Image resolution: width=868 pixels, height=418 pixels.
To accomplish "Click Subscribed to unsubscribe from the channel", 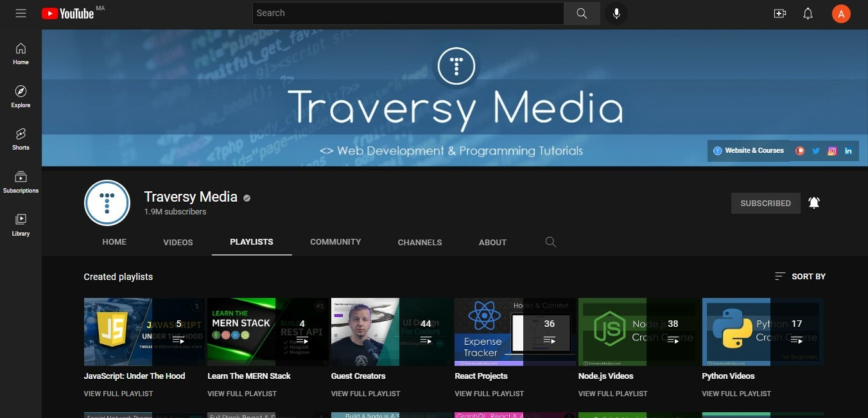I will click(x=765, y=203).
